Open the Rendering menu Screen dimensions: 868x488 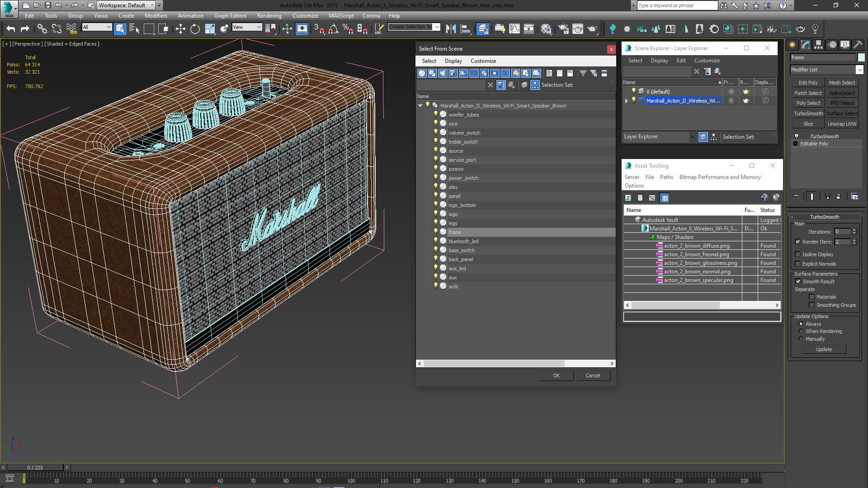[x=269, y=16]
